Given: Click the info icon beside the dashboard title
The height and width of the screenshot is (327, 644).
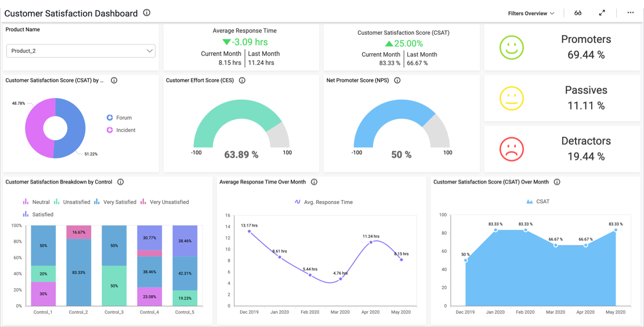Looking at the screenshot, I should pyautogui.click(x=147, y=13).
